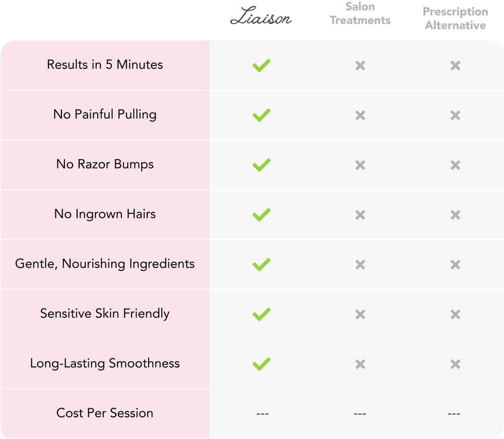Screen dimensions: 504x439
Task: Click Prescription Alternative X for Results in 5 Minutes
Action: (x=455, y=65)
